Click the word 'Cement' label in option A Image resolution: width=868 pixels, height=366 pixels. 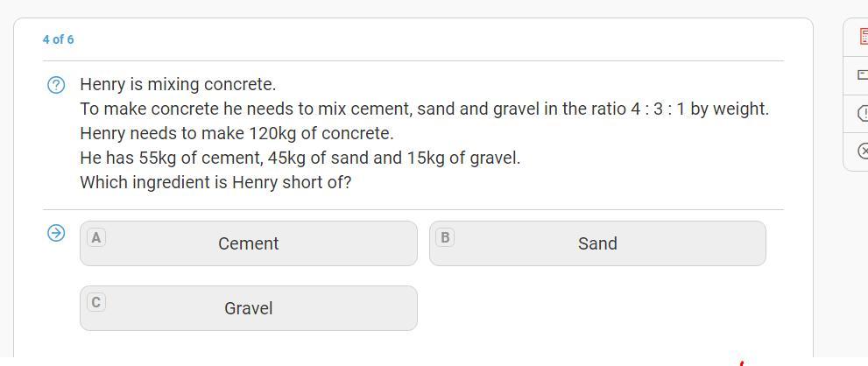248,243
